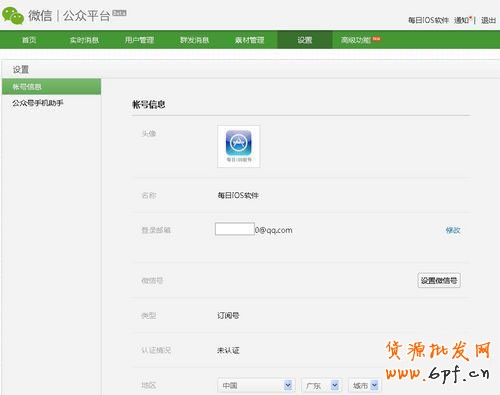Open 公众号手机助手 in the sidebar
Image resolution: width=500 pixels, height=395 pixels.
[38, 103]
